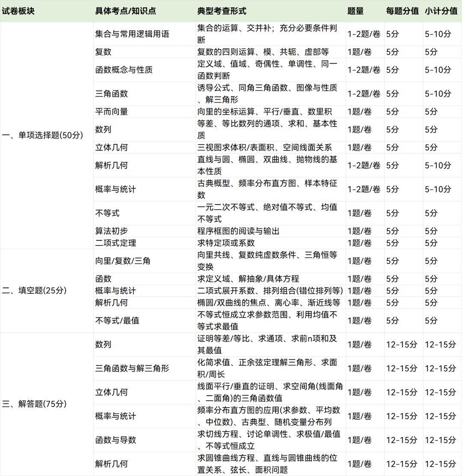The image size is (462, 476).
Task: Click the 题量 column header
Action: [356, 9]
